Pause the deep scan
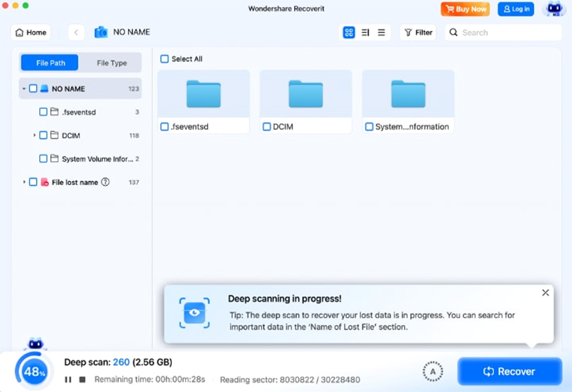 coord(68,379)
